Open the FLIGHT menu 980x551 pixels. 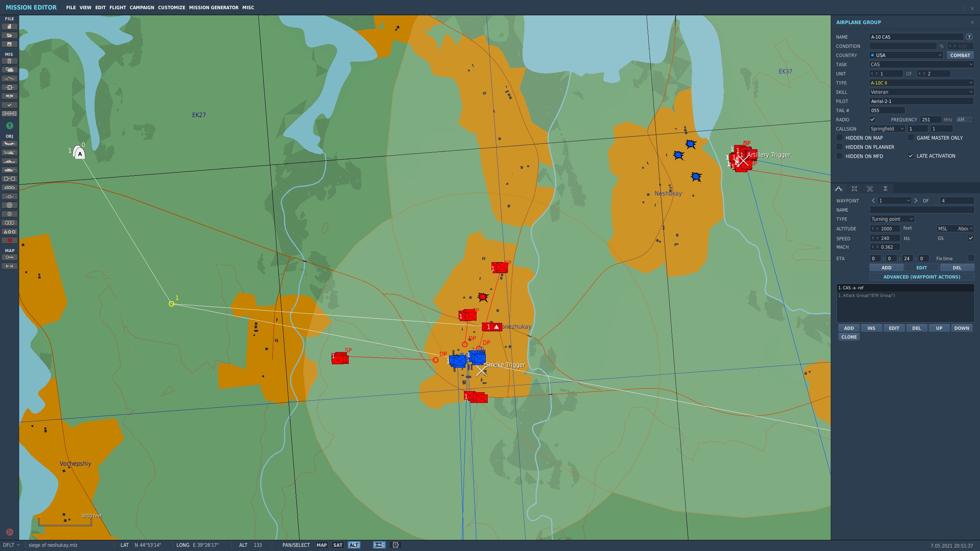coord(118,8)
